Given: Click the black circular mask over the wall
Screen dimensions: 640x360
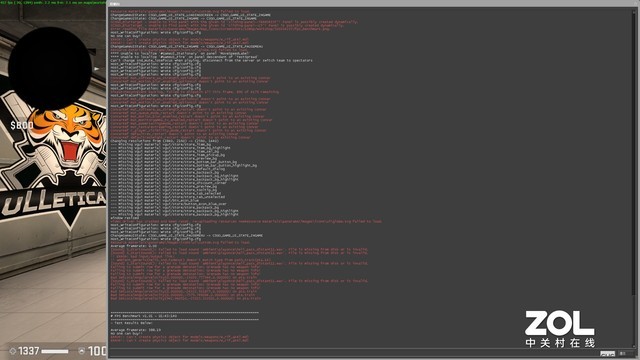Looking at the screenshot, I should pos(50,68).
